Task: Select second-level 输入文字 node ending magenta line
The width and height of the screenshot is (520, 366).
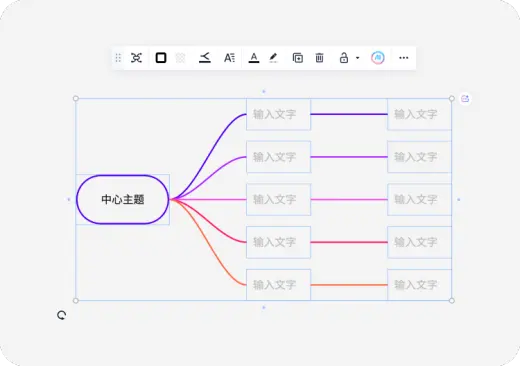Action: click(419, 199)
